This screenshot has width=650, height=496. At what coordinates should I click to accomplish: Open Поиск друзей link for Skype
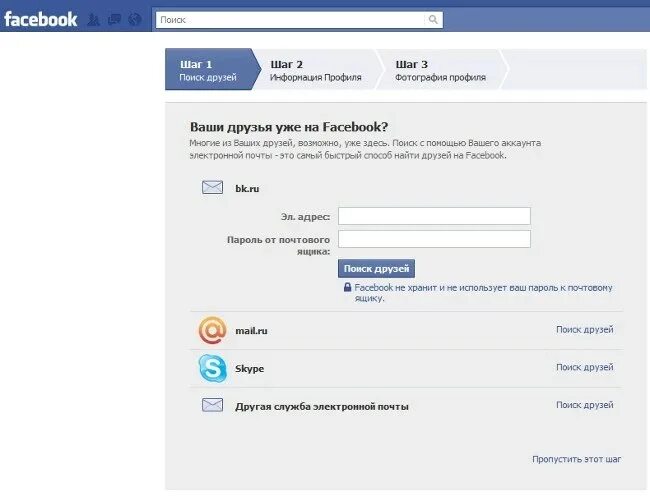[x=585, y=367]
